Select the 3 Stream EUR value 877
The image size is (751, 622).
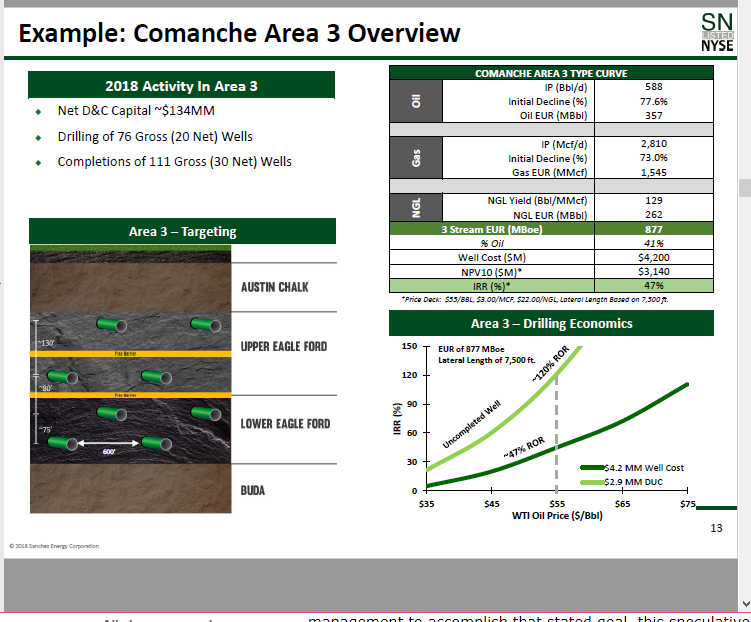[653, 229]
